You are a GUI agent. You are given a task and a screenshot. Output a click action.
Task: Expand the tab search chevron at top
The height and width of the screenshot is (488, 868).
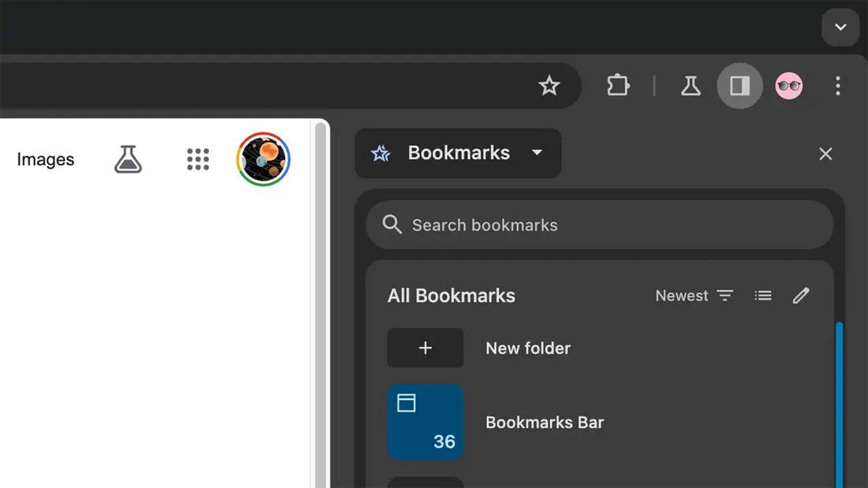pos(840,27)
